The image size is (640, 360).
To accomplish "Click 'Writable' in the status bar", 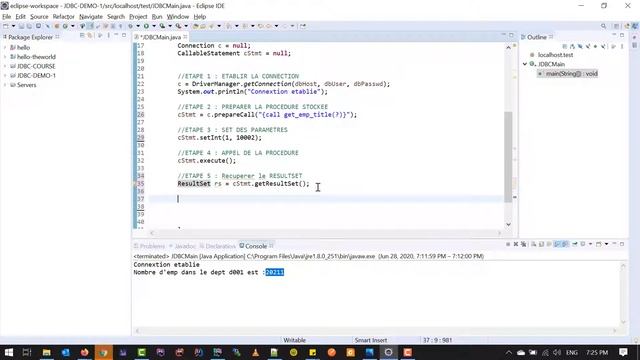I will (295, 340).
